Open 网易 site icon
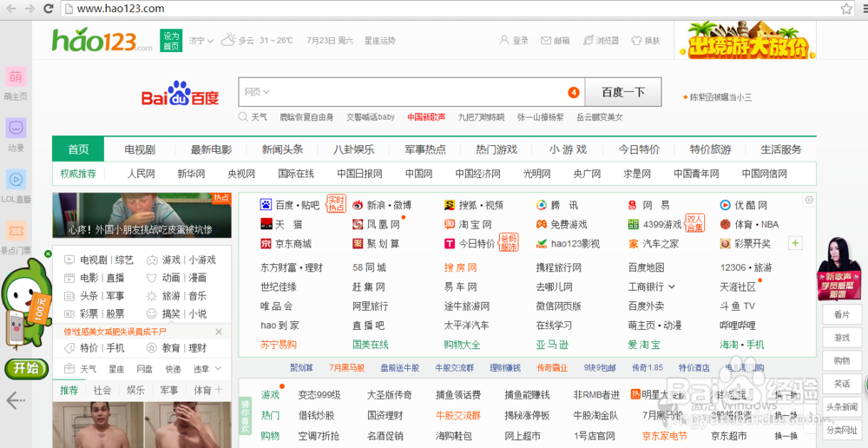This screenshot has height=448, width=868. [633, 205]
